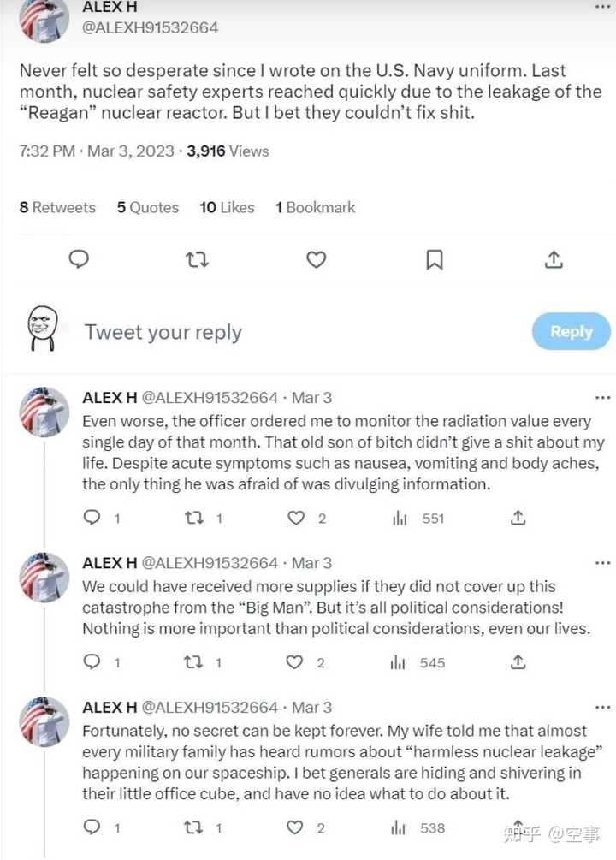View the 5 Quotes list
The image size is (616, 860).
click(x=147, y=207)
